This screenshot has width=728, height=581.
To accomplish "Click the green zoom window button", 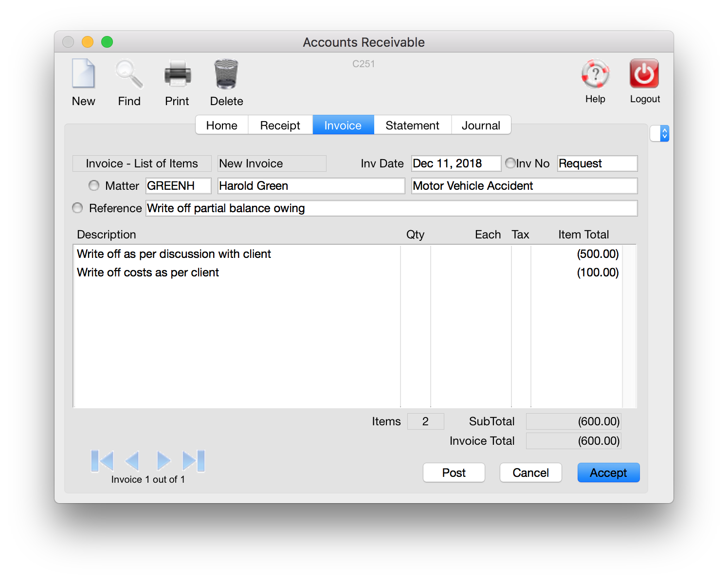I will click(x=107, y=42).
